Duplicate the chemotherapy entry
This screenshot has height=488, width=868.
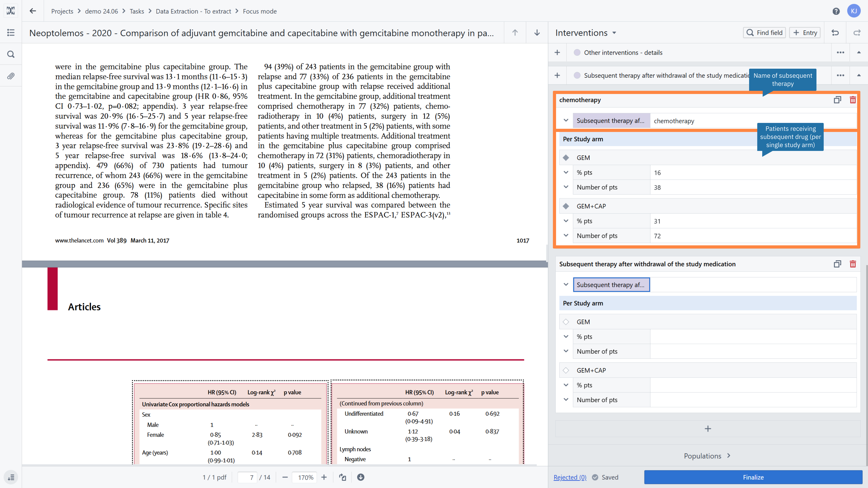[x=837, y=100]
